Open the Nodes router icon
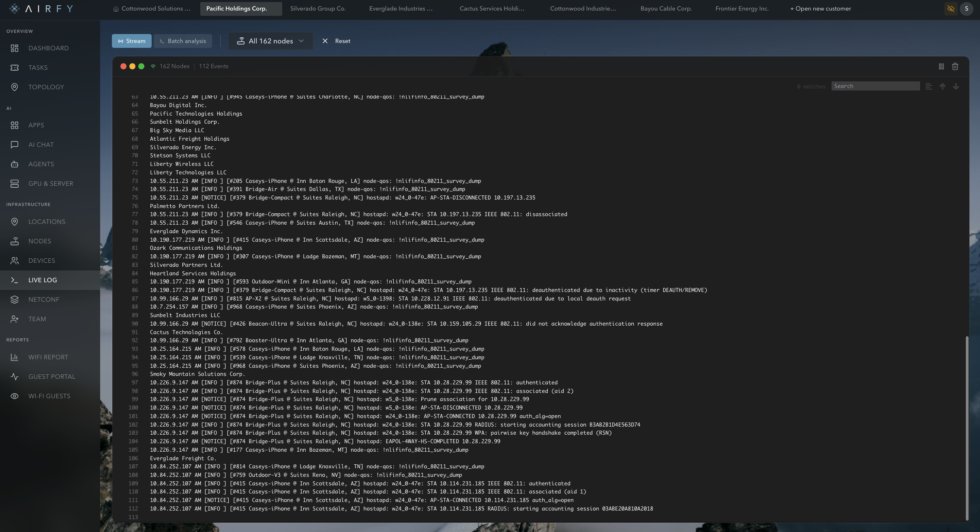 15,241
